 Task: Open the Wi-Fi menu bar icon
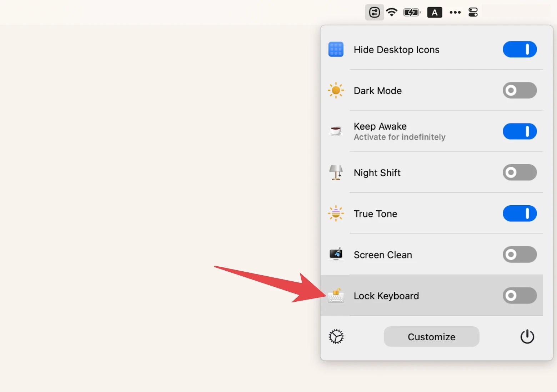pos(392,12)
